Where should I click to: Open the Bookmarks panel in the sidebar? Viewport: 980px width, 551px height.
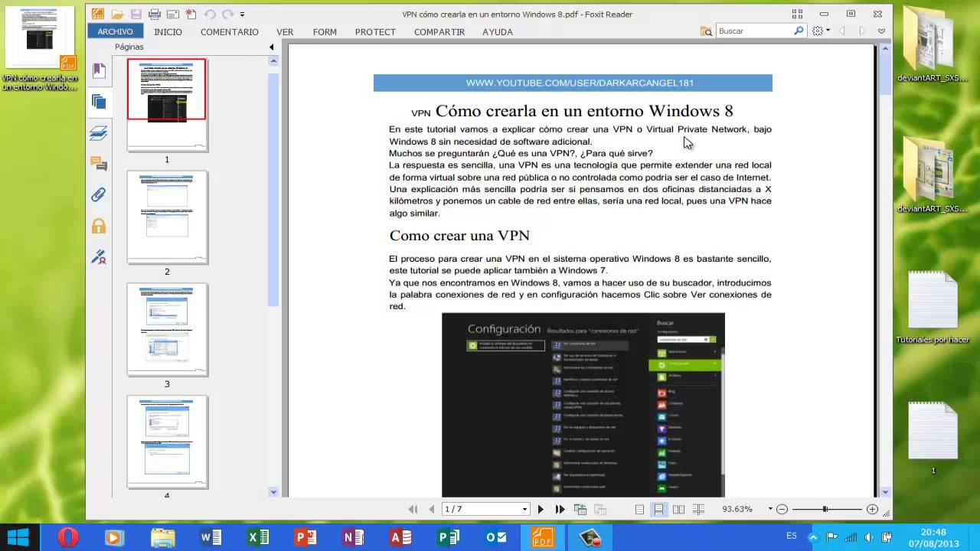[99, 70]
